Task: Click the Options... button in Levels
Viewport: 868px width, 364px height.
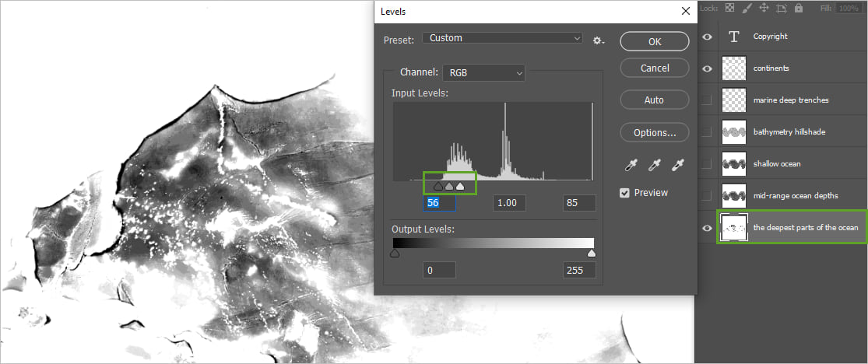Action: click(655, 133)
